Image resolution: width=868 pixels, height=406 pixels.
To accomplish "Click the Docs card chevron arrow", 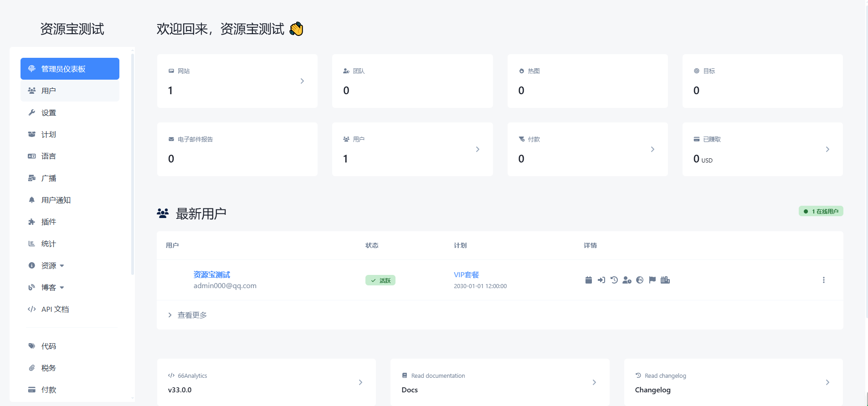I will click(594, 382).
